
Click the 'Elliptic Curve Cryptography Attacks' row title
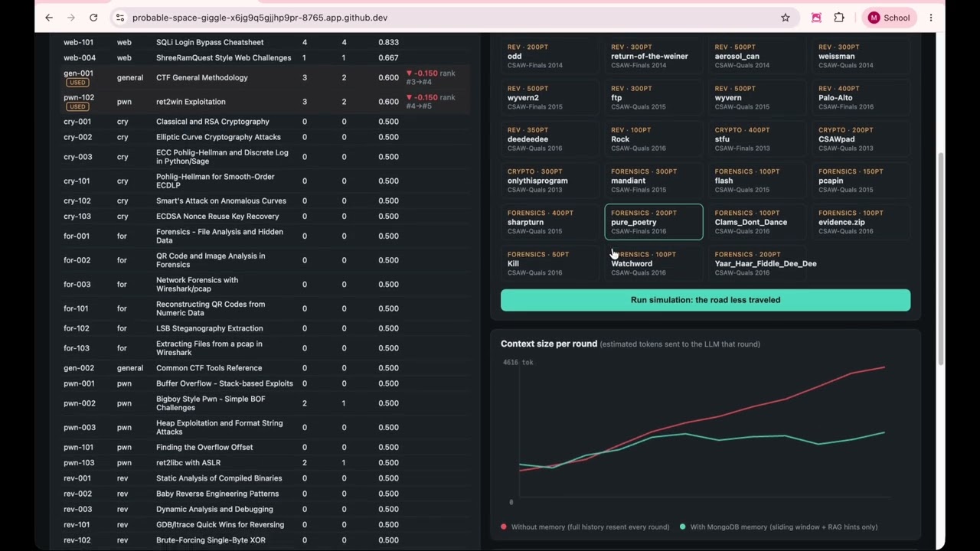pyautogui.click(x=218, y=137)
